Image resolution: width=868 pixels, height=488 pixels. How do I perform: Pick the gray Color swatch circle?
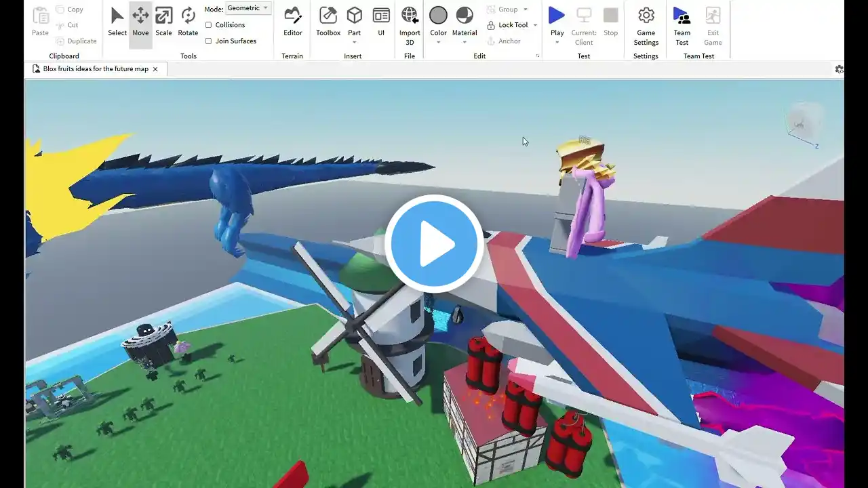[439, 16]
